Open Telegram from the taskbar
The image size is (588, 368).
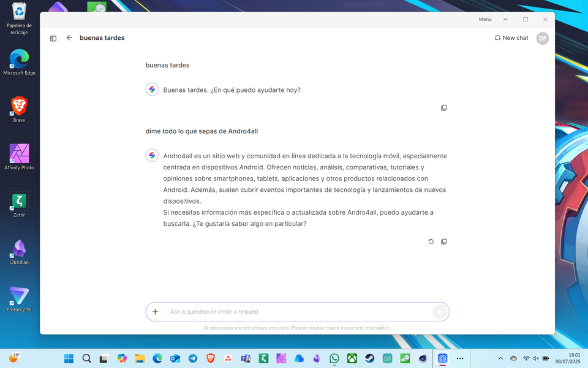click(x=193, y=359)
